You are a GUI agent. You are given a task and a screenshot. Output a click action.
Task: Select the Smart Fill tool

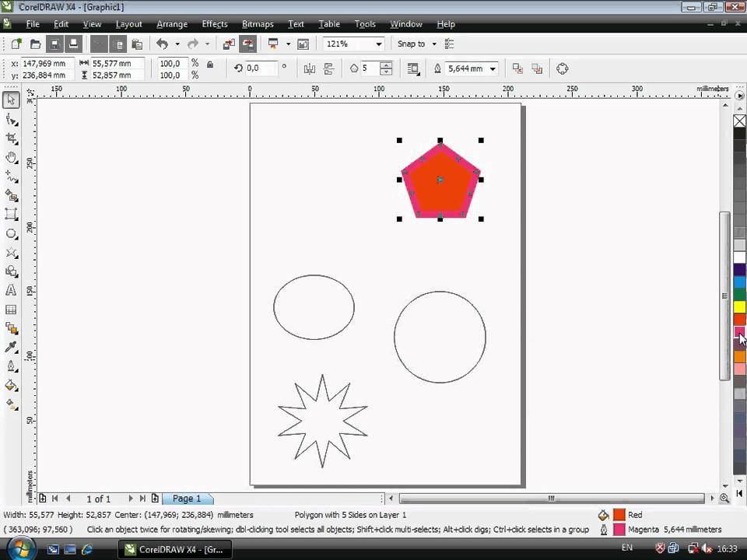[11, 195]
